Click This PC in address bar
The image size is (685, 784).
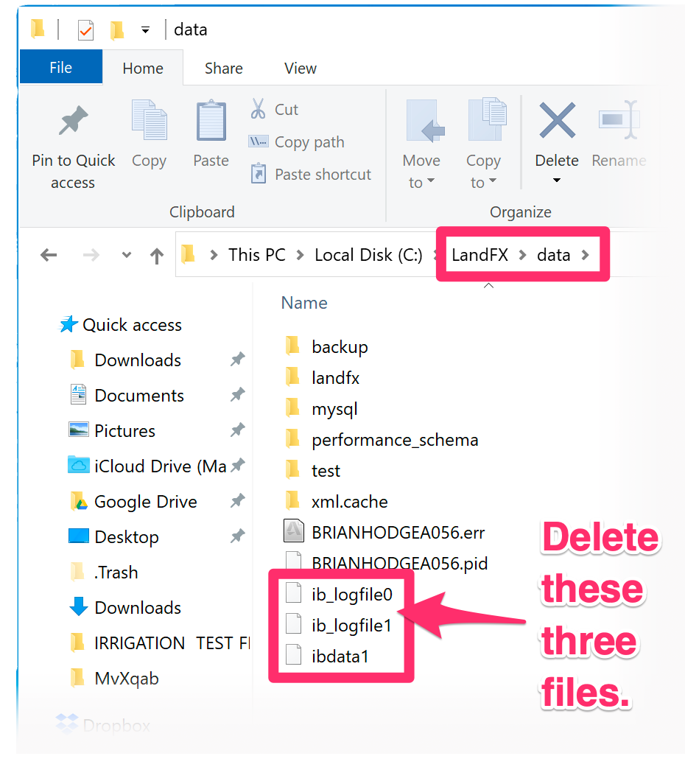[257, 255]
